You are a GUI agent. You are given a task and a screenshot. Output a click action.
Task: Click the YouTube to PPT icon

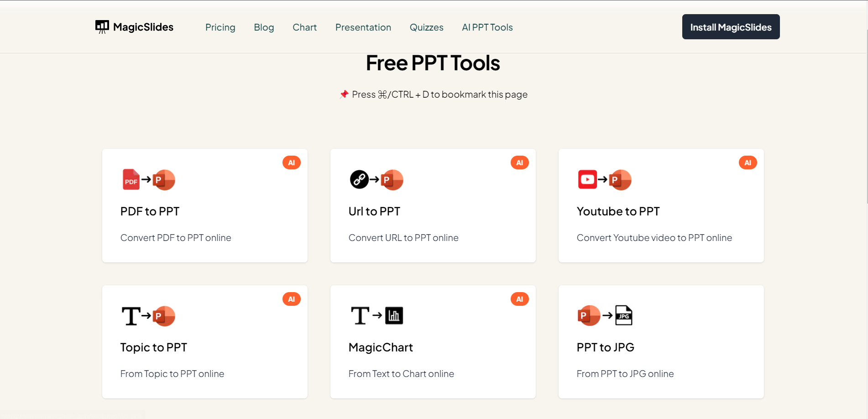(x=605, y=180)
